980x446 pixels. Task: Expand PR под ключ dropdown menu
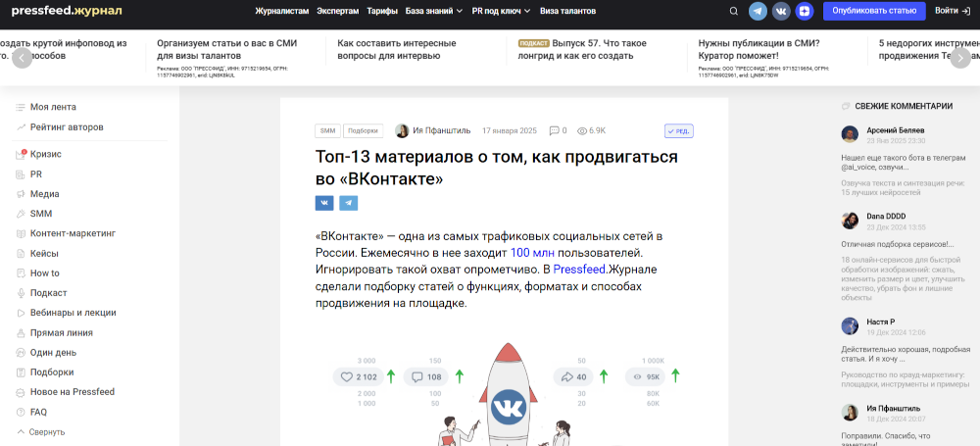coord(501,11)
